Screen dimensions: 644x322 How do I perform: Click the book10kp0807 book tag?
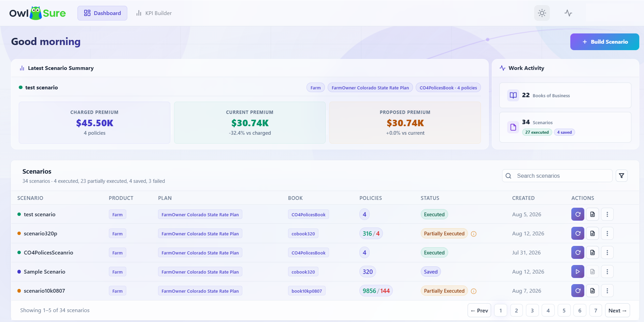pos(306,291)
